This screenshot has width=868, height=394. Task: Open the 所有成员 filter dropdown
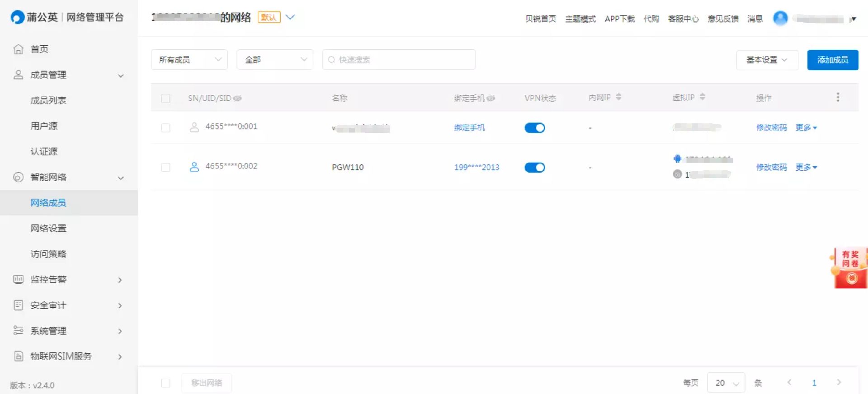click(x=189, y=60)
